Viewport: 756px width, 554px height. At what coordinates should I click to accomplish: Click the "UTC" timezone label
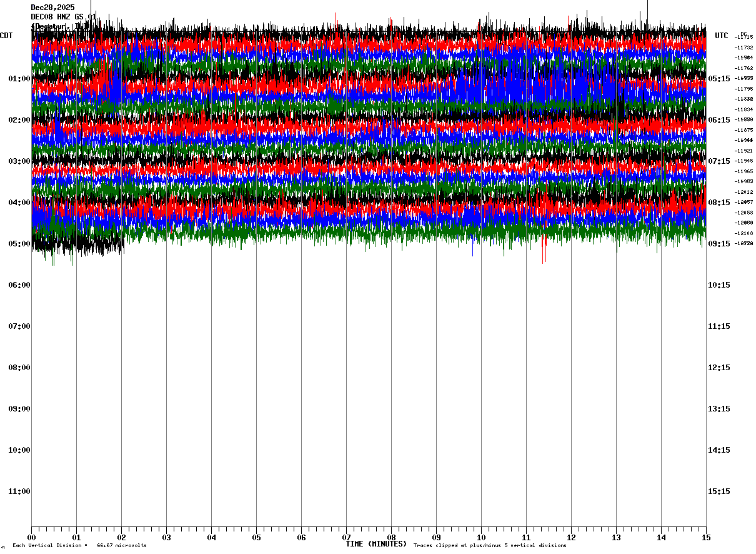point(722,36)
